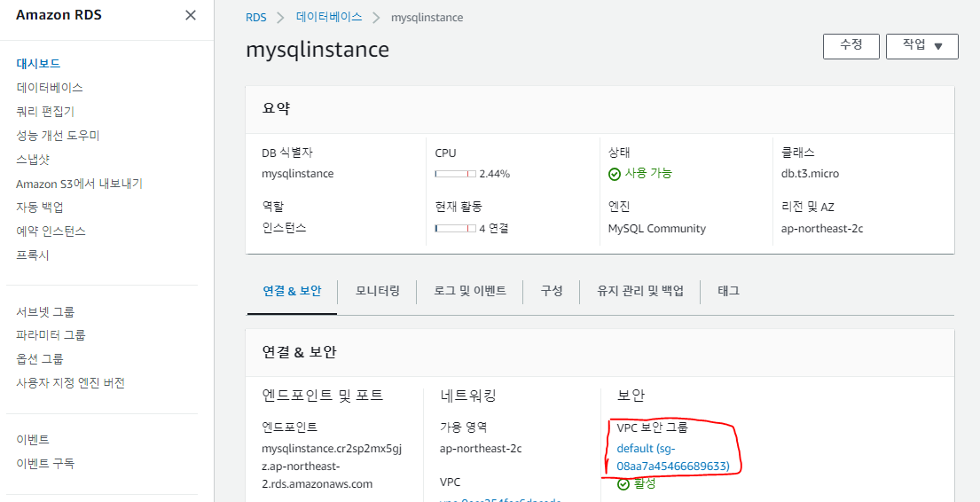The width and height of the screenshot is (980, 502).
Task: Select the 구성 tab
Action: (x=552, y=291)
